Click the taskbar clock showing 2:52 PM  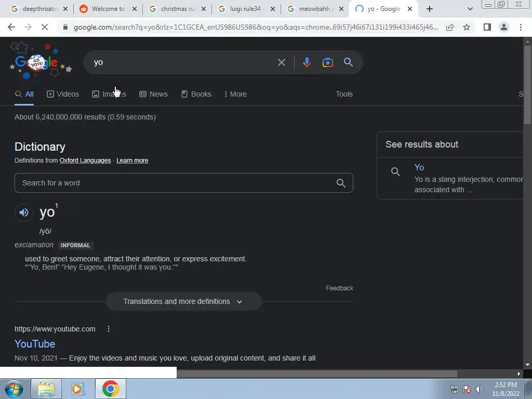coord(506,389)
